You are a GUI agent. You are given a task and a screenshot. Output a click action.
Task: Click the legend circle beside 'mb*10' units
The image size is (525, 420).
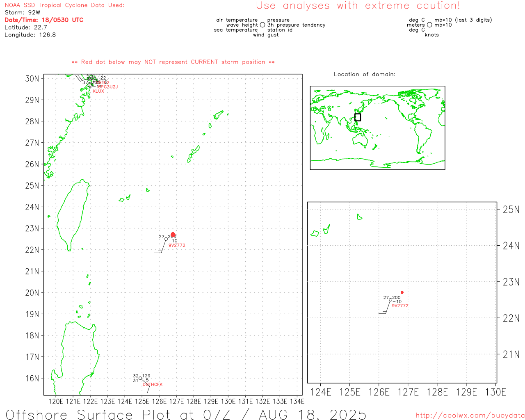[429, 25]
